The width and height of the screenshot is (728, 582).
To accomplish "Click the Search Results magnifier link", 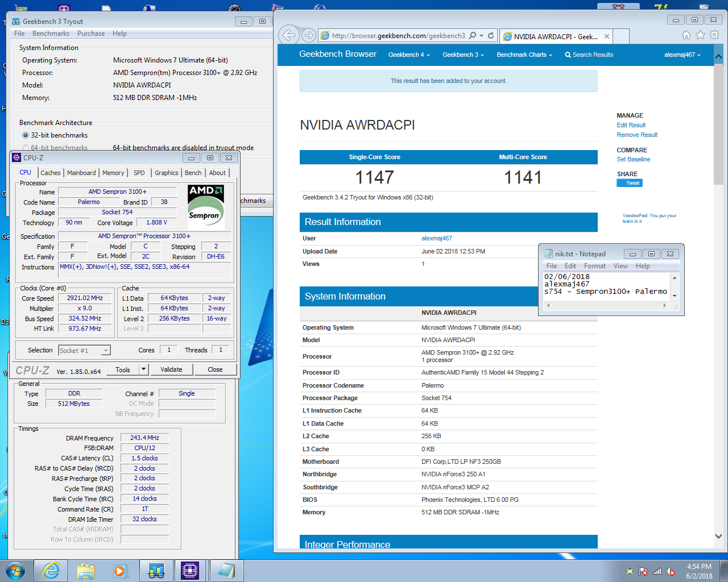I will pos(589,55).
